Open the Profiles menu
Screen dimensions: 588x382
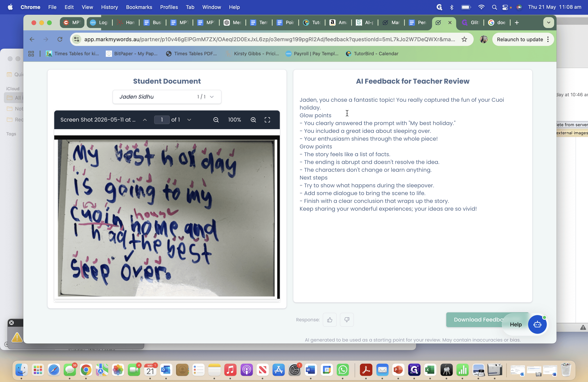(169, 7)
